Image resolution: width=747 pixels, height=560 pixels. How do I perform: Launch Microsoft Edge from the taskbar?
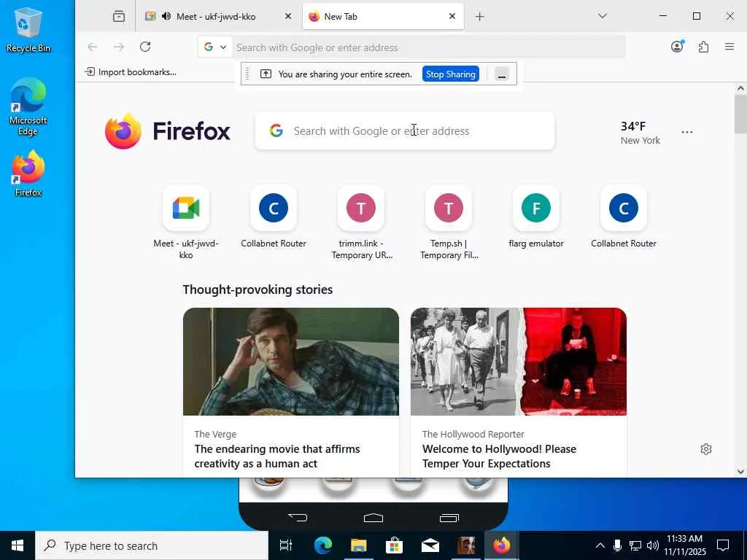323,545
